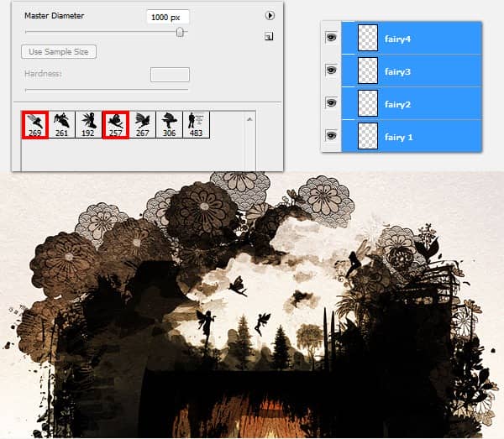The image size is (504, 439).
Task: Select the 267 fairy brush preset
Action: 143,124
